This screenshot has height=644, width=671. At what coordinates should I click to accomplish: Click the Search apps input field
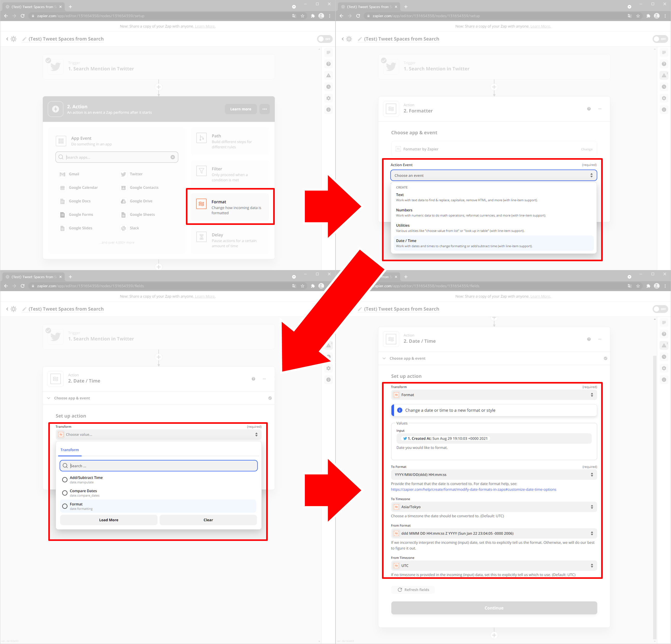tap(116, 157)
